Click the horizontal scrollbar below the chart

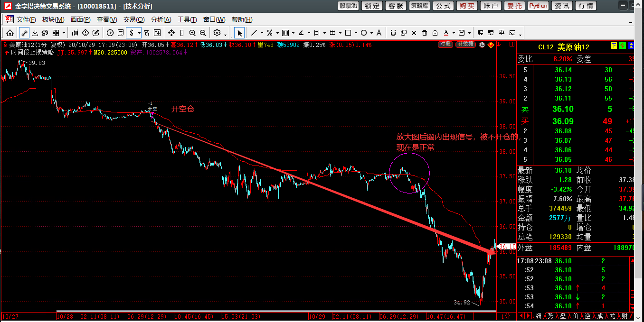275,312
